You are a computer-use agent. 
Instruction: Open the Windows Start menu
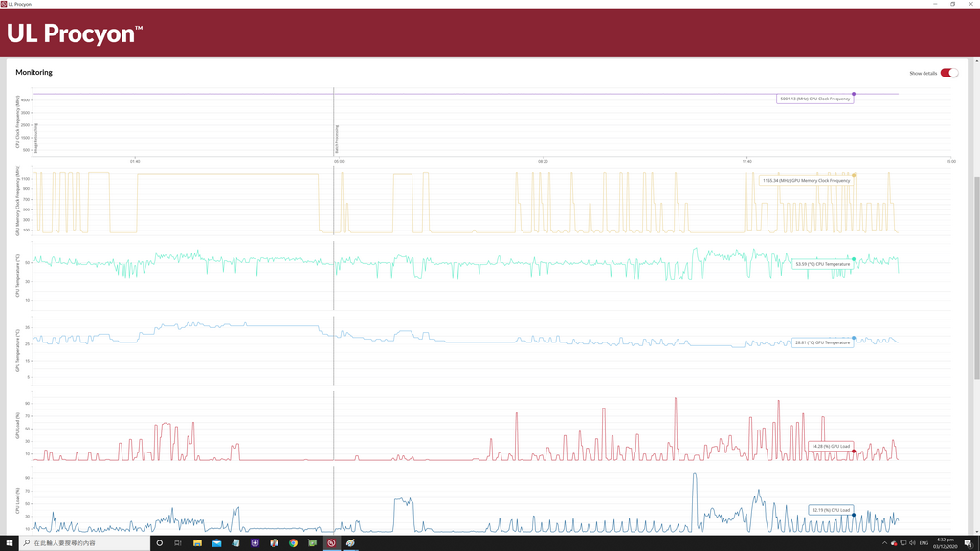[x=9, y=543]
